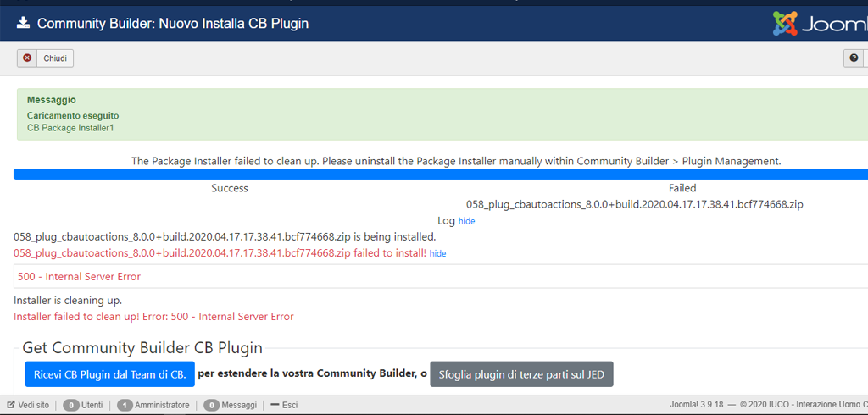The height and width of the screenshot is (415, 868).
Task: Click Ricevi CB Plugin dal Team di CB
Action: (109, 374)
